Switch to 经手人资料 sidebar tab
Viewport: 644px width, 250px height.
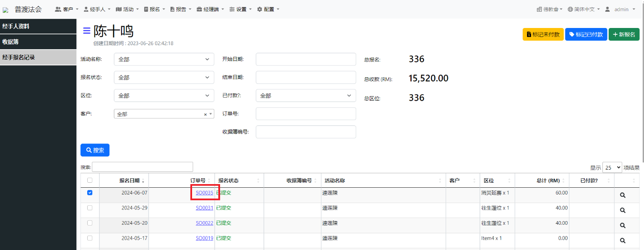click(x=38, y=26)
